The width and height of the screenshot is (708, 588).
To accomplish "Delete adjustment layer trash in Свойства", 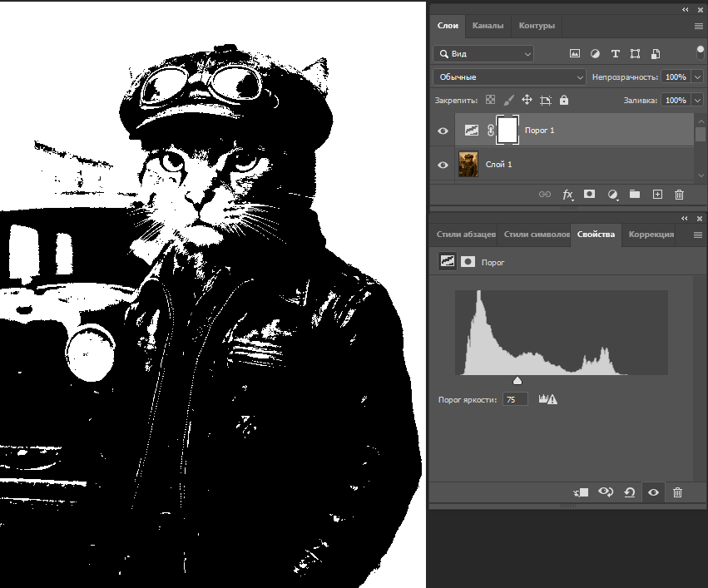I will pyautogui.click(x=677, y=492).
